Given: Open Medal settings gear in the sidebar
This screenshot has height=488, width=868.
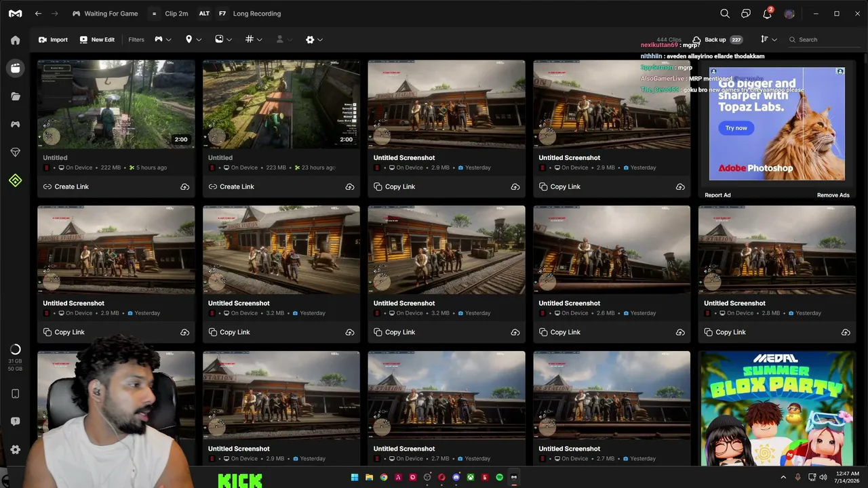Looking at the screenshot, I should 15,449.
